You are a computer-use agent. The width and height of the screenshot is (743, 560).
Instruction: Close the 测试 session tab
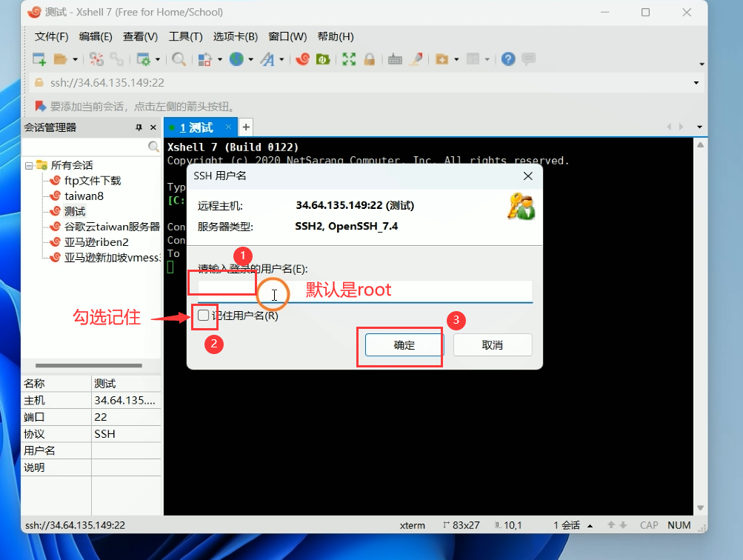pyautogui.click(x=228, y=127)
